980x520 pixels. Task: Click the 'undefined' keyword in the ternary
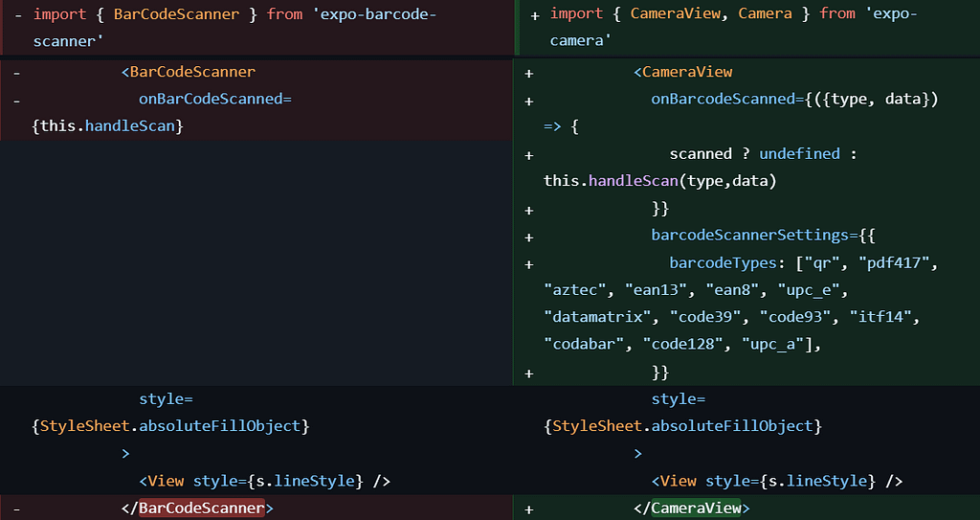tap(800, 153)
